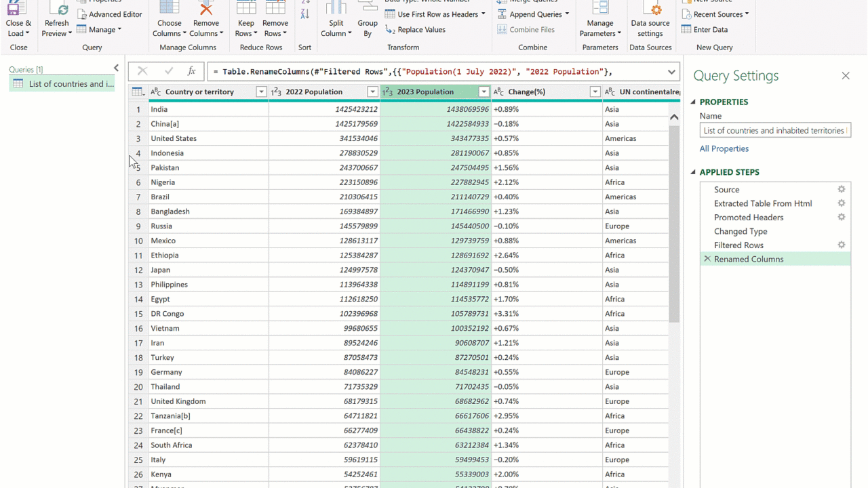
Task: Click the Enter Data icon
Action: (686, 30)
